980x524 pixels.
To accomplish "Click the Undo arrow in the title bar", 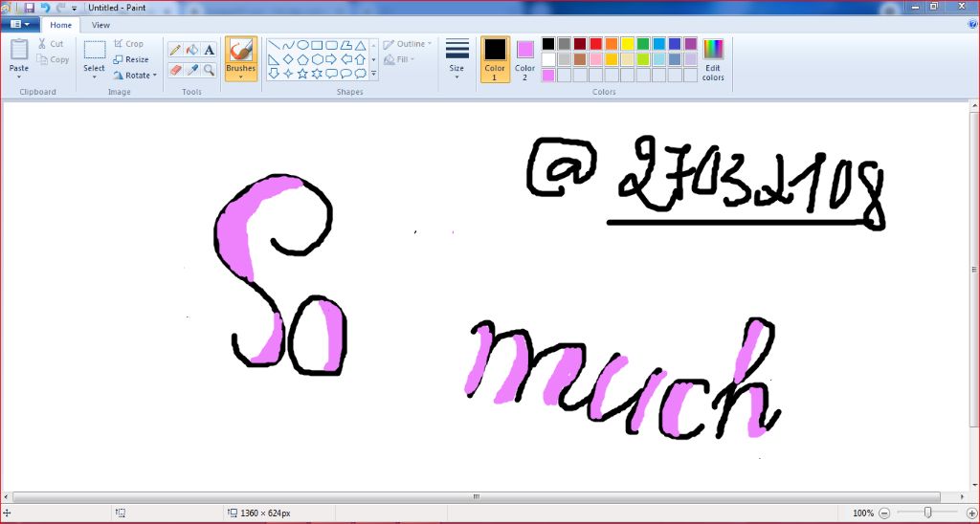I will click(x=45, y=8).
